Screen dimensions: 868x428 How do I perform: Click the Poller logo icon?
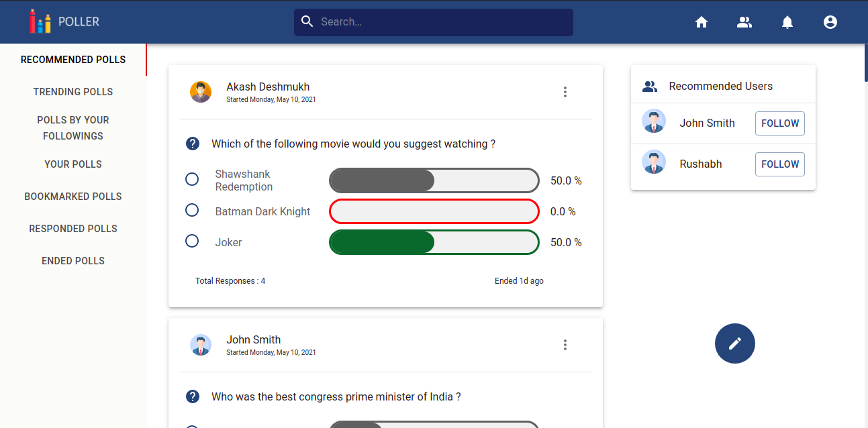pyautogui.click(x=40, y=21)
